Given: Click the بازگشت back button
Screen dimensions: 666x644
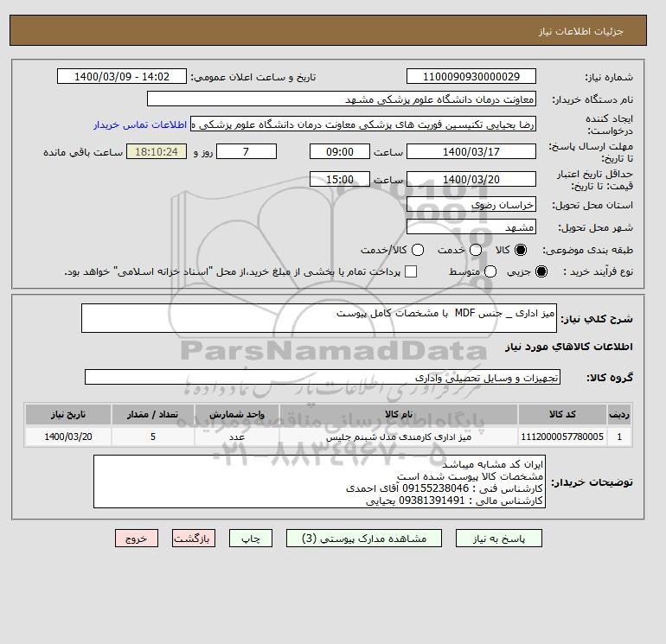Looking at the screenshot, I should 194,539.
